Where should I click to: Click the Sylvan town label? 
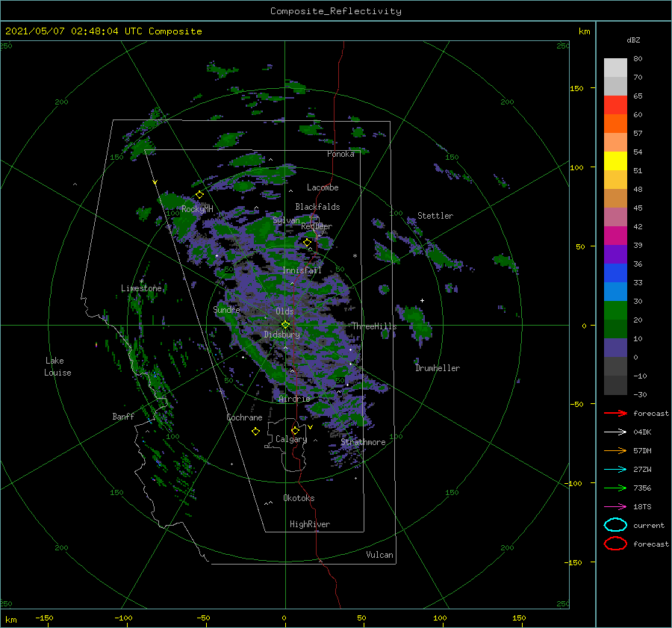tap(286, 221)
